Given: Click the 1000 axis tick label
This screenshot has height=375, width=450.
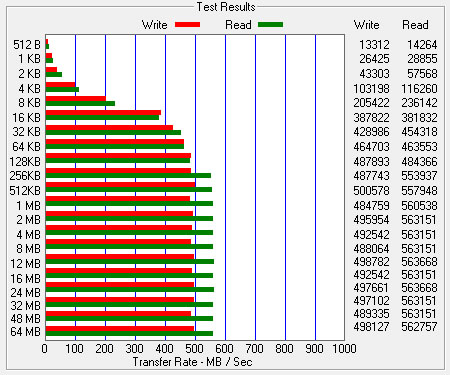Looking at the screenshot, I should coord(344,349).
